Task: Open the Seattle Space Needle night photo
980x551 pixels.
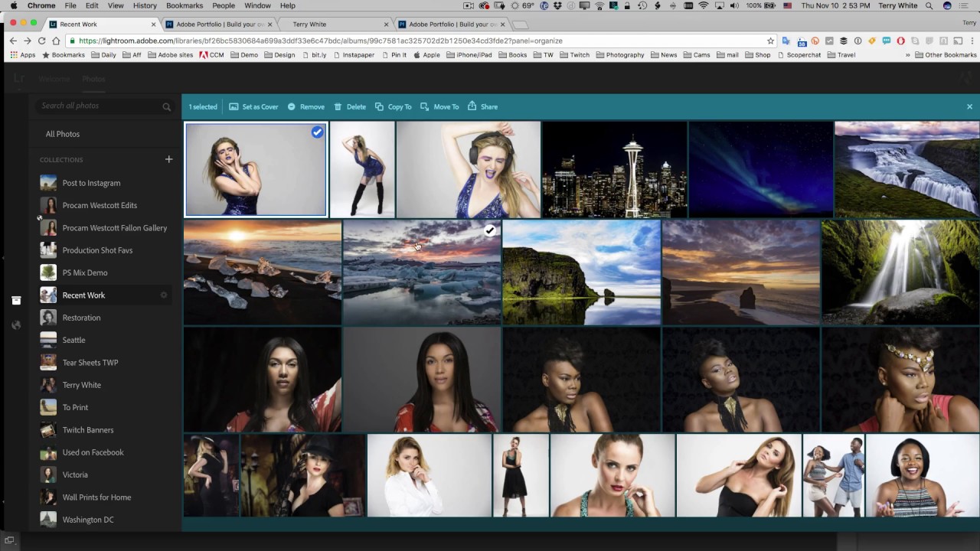Action: [x=615, y=169]
